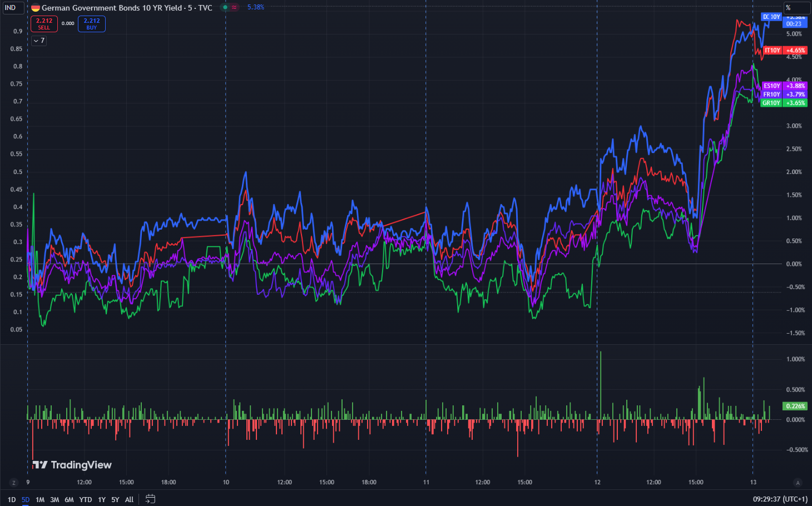Click the 5.00% price scale label
Image resolution: width=812 pixels, height=506 pixels.
coord(794,34)
